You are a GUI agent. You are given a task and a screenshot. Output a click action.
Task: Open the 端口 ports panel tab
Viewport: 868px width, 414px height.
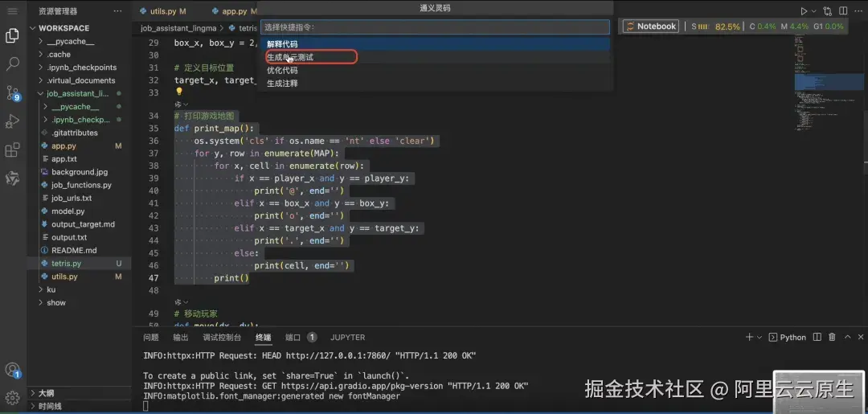301,337
